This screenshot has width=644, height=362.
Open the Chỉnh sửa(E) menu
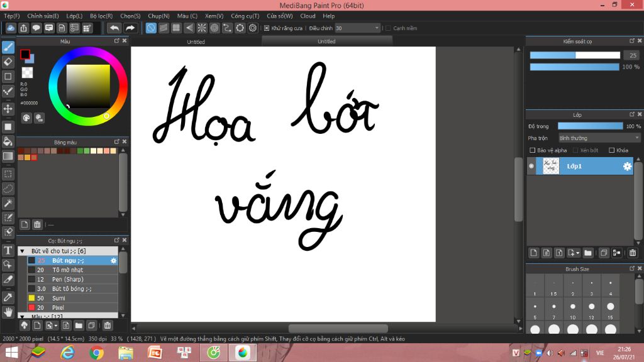pos(43,16)
